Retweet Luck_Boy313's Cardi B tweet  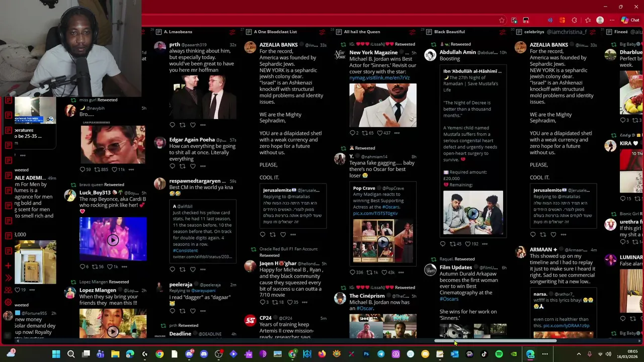pyautogui.click(x=94, y=266)
